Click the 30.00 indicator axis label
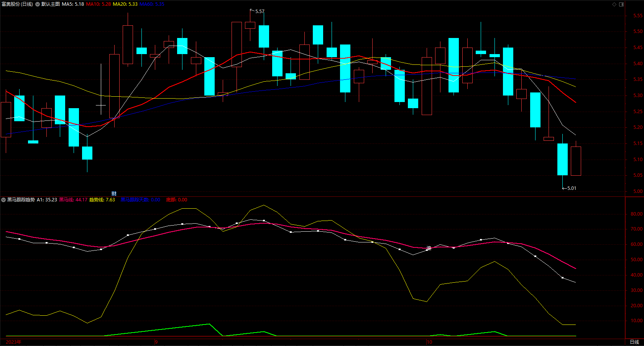This screenshot has width=644, height=346. click(x=637, y=290)
